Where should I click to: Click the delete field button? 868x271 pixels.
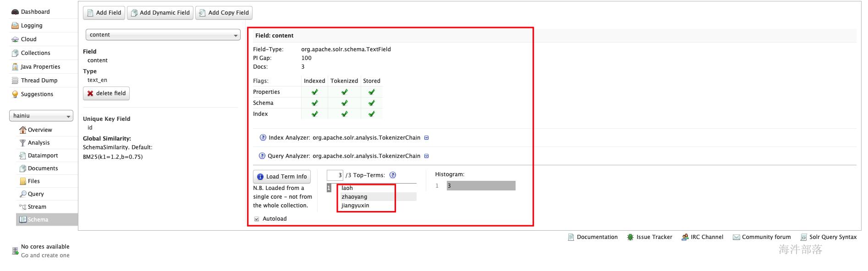pyautogui.click(x=106, y=93)
